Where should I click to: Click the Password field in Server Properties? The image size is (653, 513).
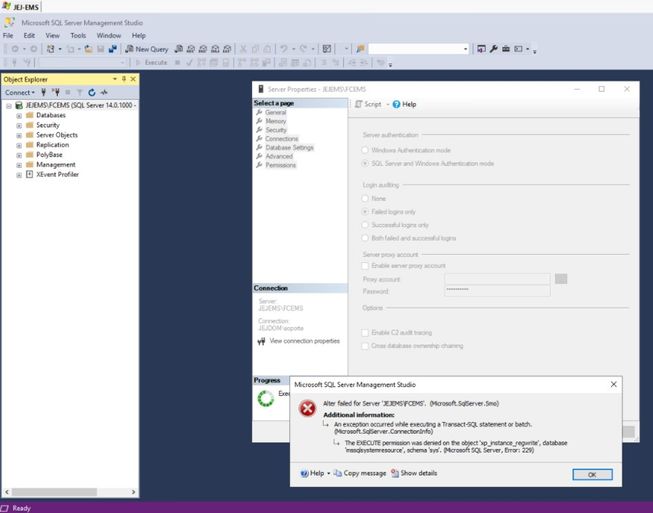click(497, 290)
